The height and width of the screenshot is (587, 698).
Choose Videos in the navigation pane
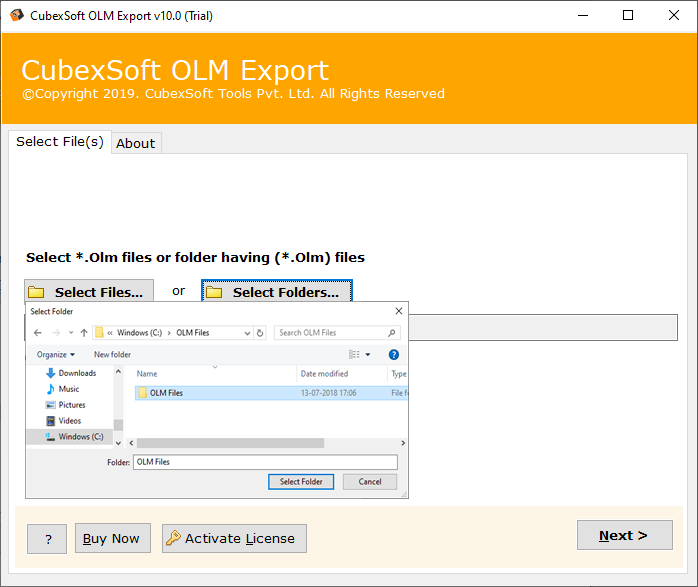70,421
